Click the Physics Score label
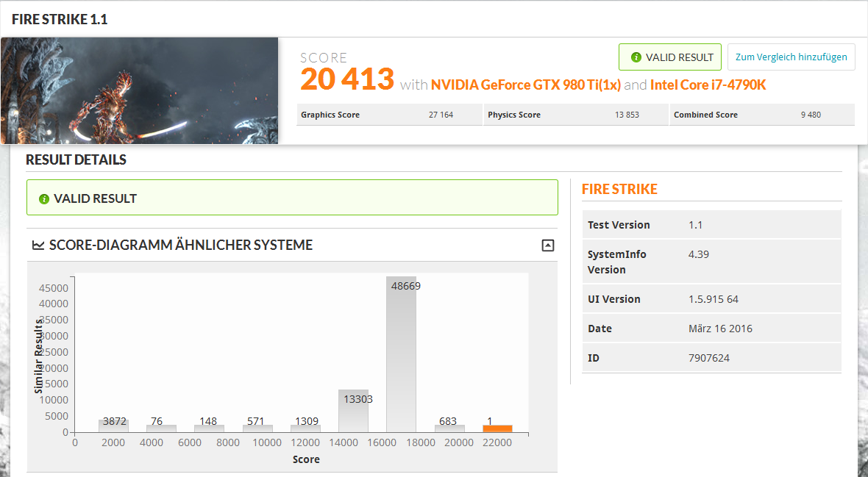The height and width of the screenshot is (477, 868). [x=513, y=115]
